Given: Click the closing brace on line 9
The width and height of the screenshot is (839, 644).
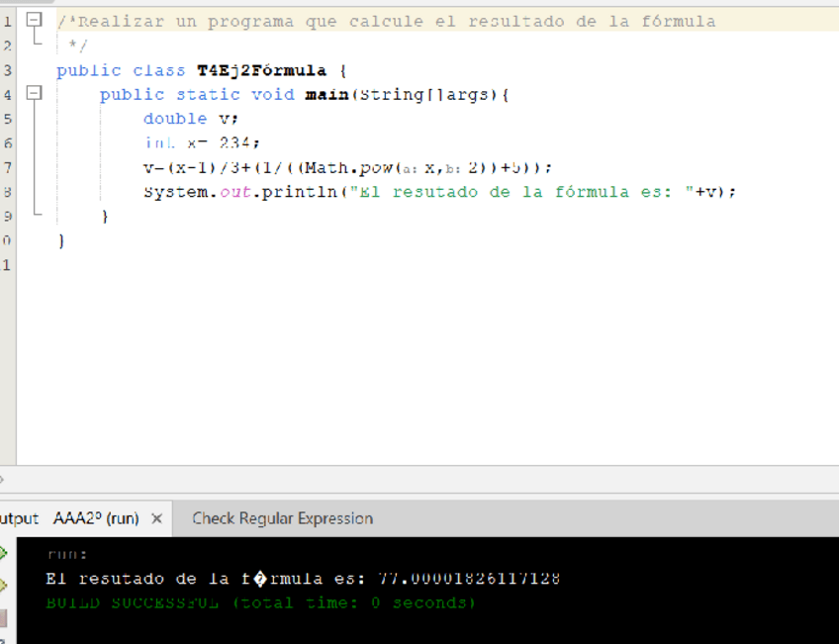Looking at the screenshot, I should coord(105,216).
